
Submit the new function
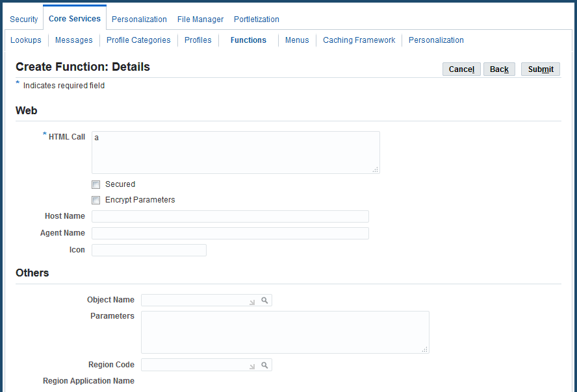click(541, 69)
